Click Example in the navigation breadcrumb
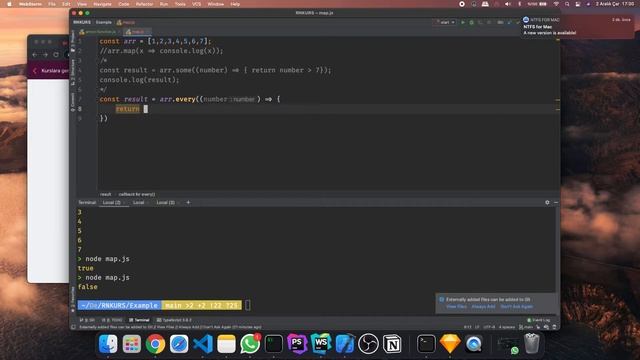640x360 pixels. click(104, 22)
